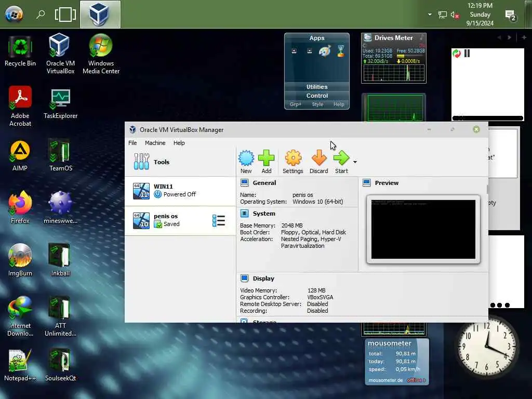Select Utilities group in launcher gadget
Screen dimensions: 532x399
pos(317,87)
